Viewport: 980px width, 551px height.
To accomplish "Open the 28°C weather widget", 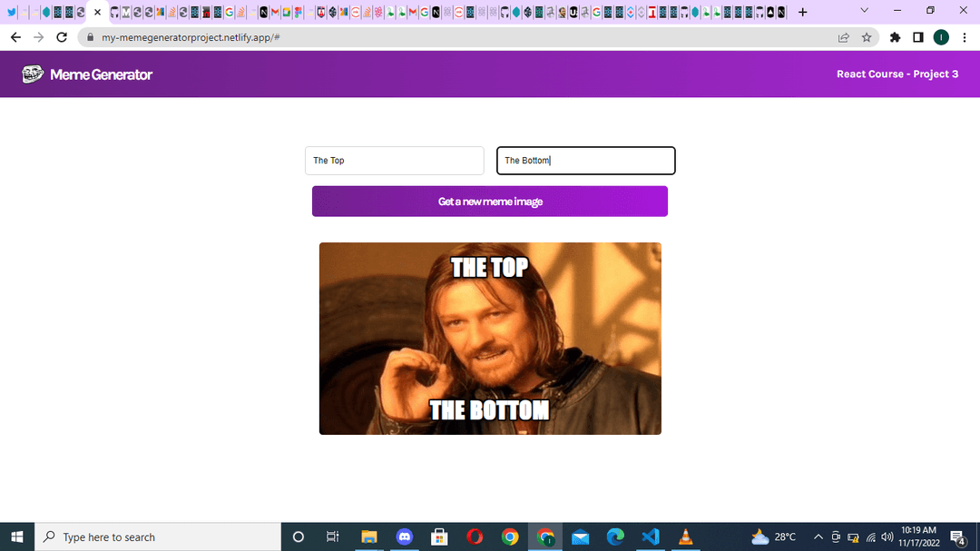I will [774, 536].
